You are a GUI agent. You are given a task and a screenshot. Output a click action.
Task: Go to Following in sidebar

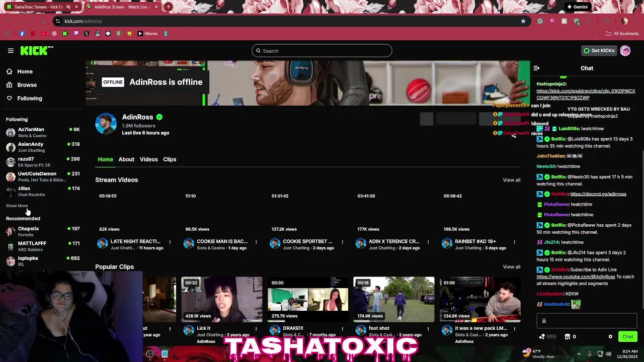24,99
